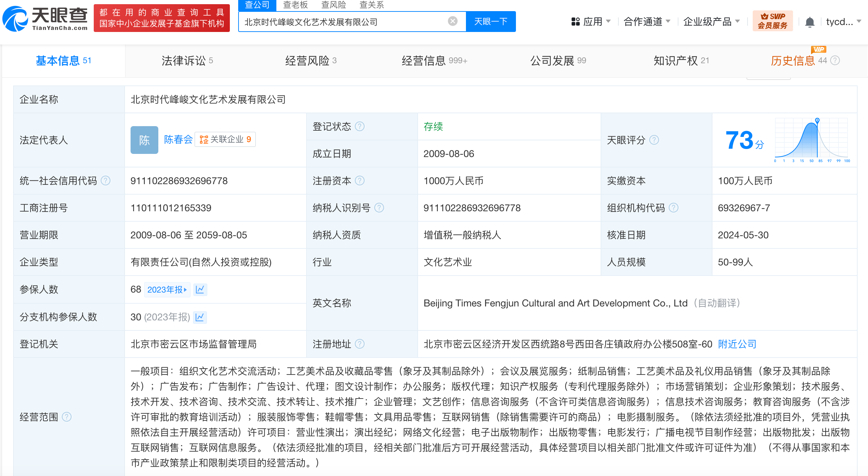Click the help icon beside 纳税人识别号
This screenshot has height=476, width=868.
pos(379,208)
